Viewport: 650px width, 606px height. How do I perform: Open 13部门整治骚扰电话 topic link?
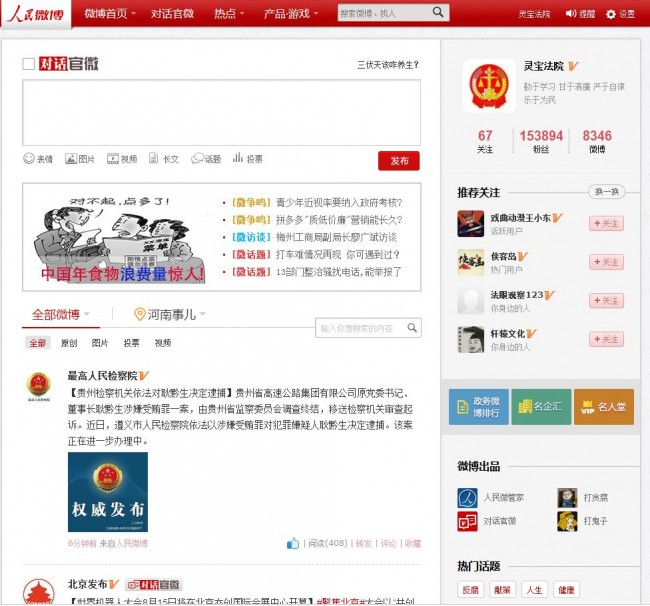pos(339,272)
